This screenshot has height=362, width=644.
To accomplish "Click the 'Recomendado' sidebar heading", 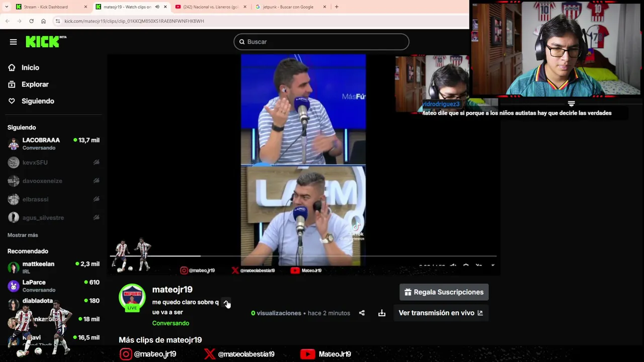I will click(28, 251).
